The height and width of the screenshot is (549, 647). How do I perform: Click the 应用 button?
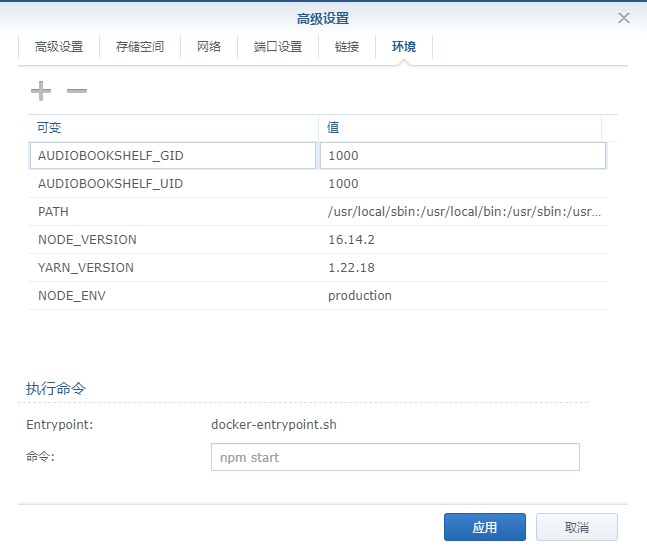484,527
